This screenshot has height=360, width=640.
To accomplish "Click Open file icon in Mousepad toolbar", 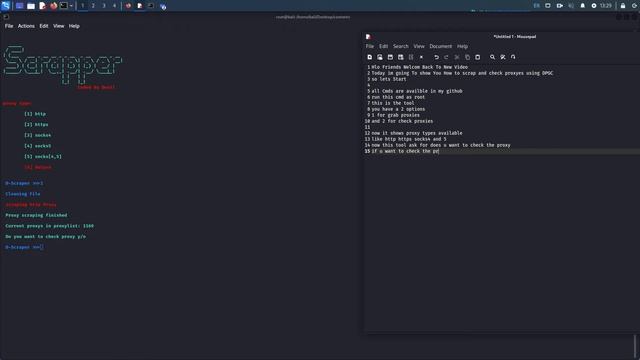I will (x=380, y=57).
